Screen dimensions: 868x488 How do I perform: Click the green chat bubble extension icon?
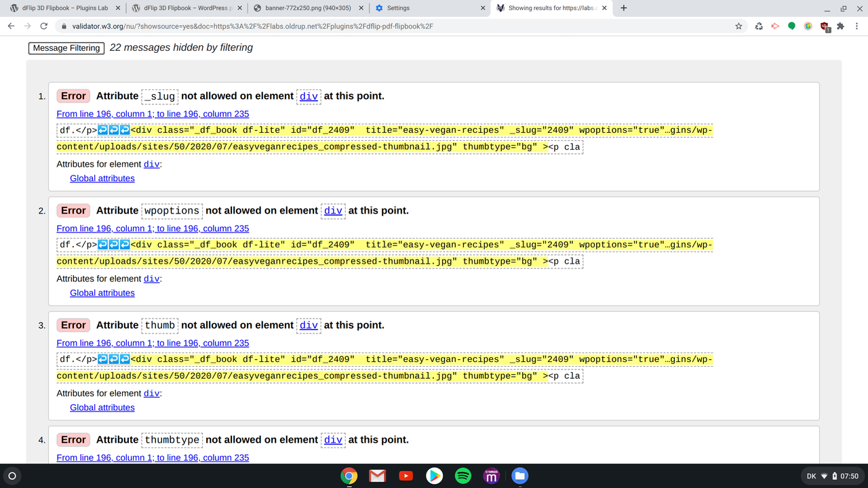pyautogui.click(x=791, y=26)
